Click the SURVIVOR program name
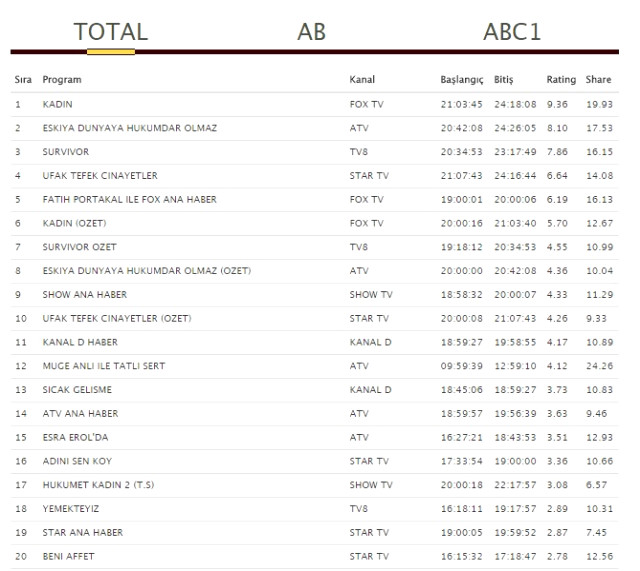This screenshot has width=640, height=571. pyautogui.click(x=66, y=152)
